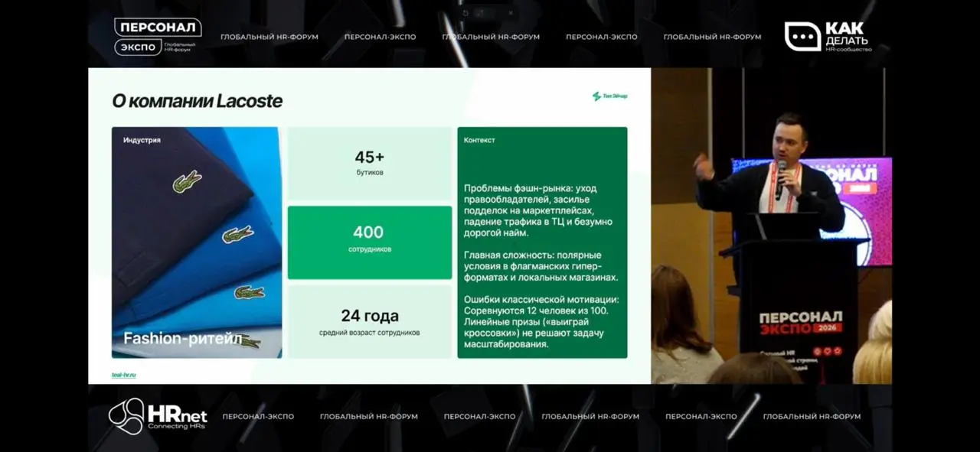The height and width of the screenshot is (452, 980).
Task: Click the round settings icon in the floating toolbar
Action: pyautogui.click(x=465, y=13)
